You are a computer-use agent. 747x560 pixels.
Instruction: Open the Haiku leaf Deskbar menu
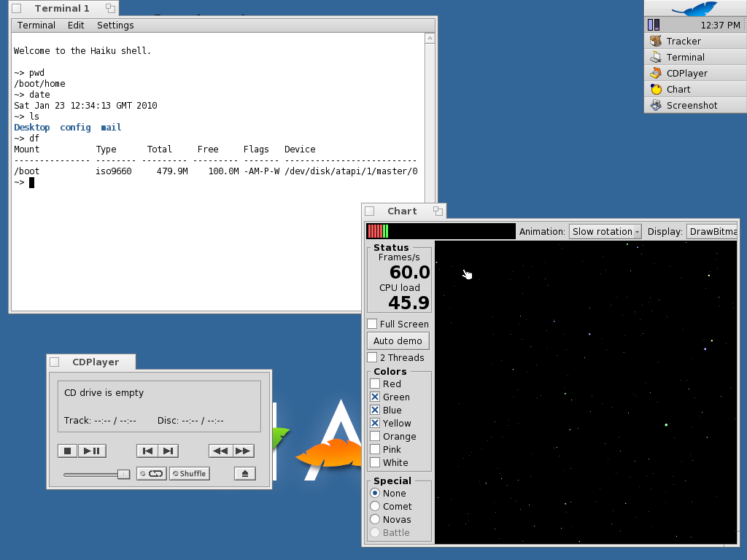pyautogui.click(x=695, y=9)
